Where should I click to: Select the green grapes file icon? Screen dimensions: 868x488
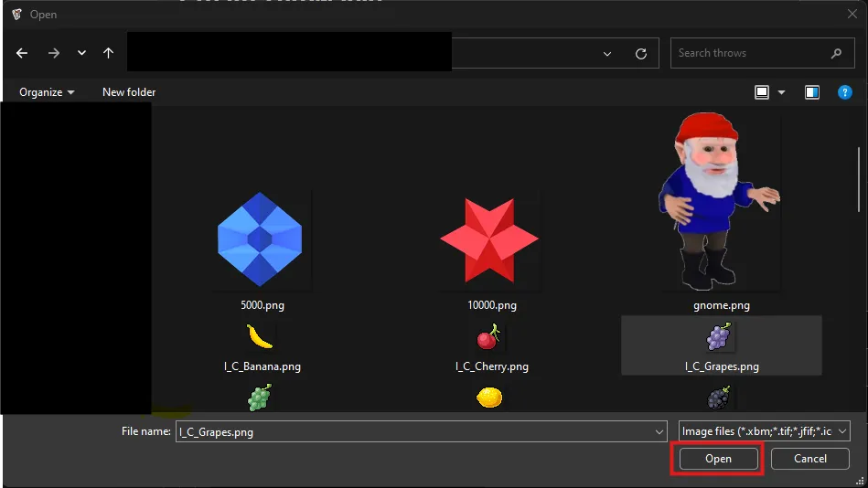(x=259, y=398)
